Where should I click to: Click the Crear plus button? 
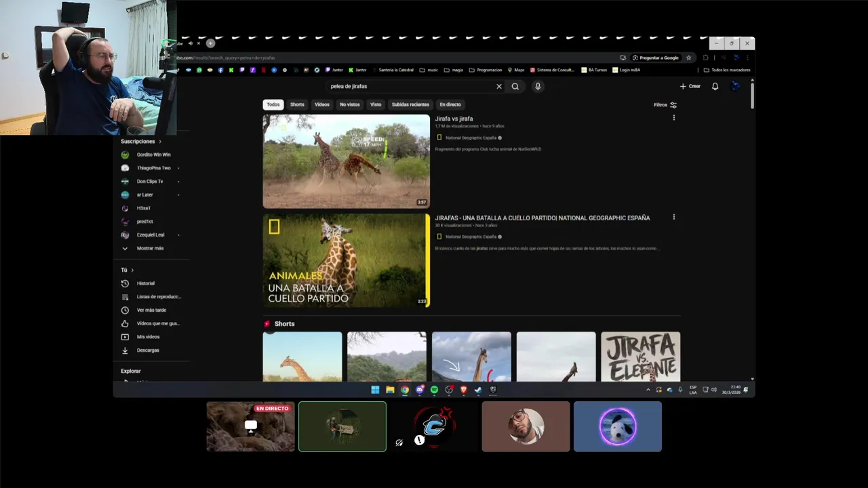pyautogui.click(x=690, y=86)
